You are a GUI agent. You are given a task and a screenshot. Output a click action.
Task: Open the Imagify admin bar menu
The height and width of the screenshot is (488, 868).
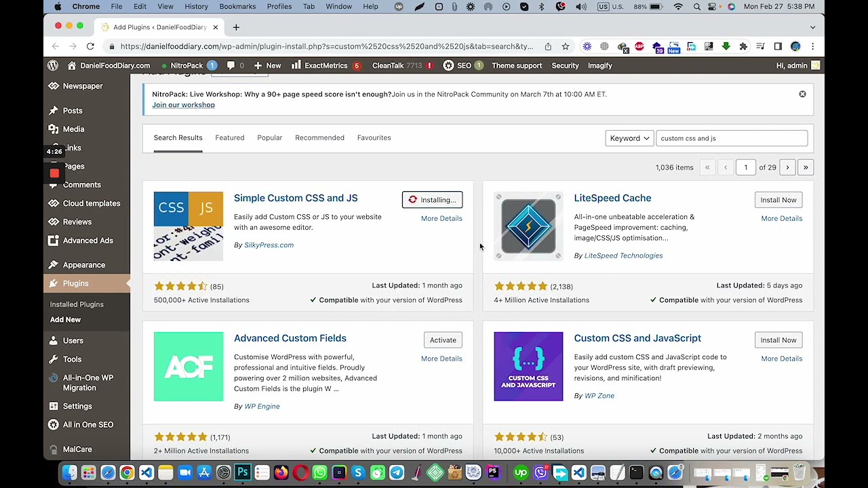[x=599, y=66]
